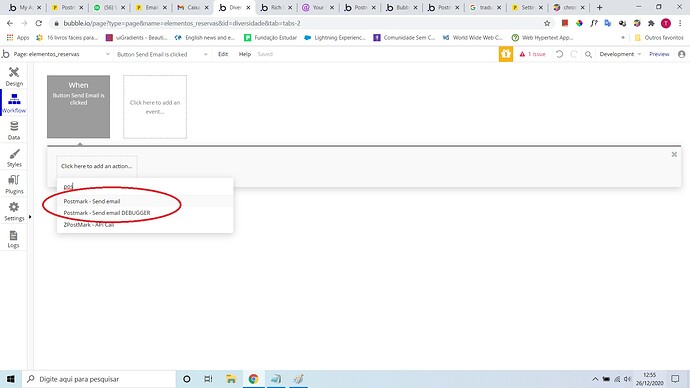Click the Bubble logo in editor header

point(6,54)
